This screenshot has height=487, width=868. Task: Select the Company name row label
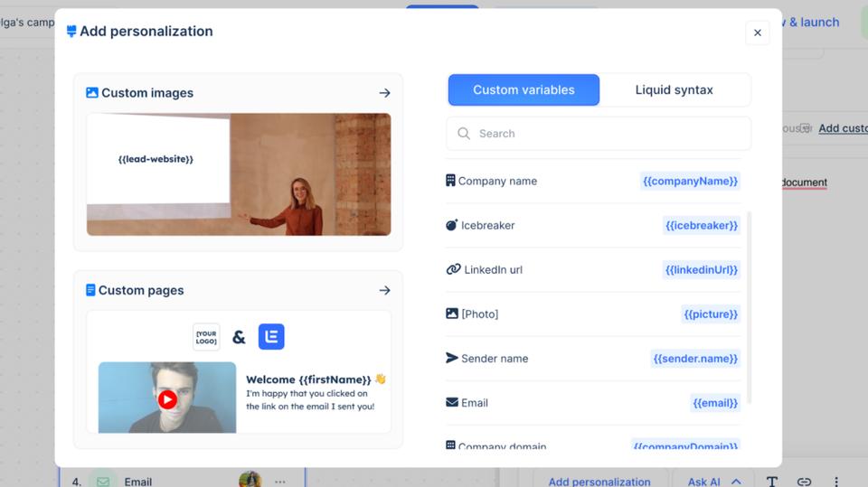tap(497, 181)
